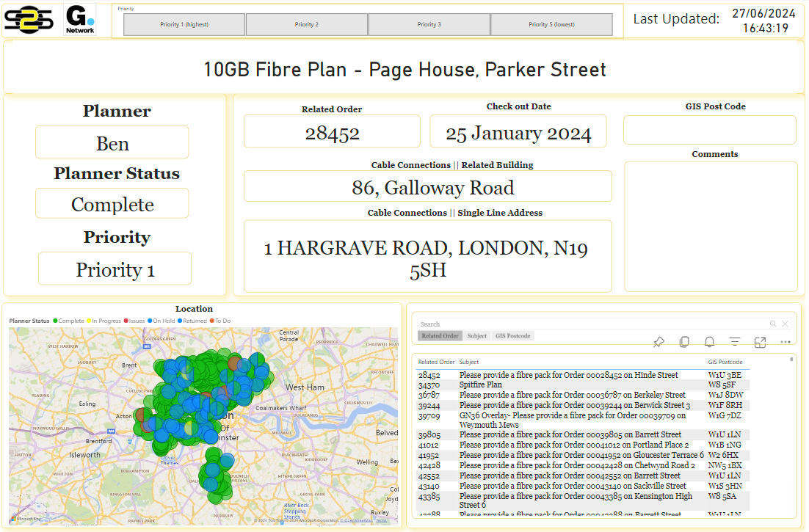Switch search field to GIS Postcode
This screenshot has width=809, height=532.
pyautogui.click(x=513, y=336)
